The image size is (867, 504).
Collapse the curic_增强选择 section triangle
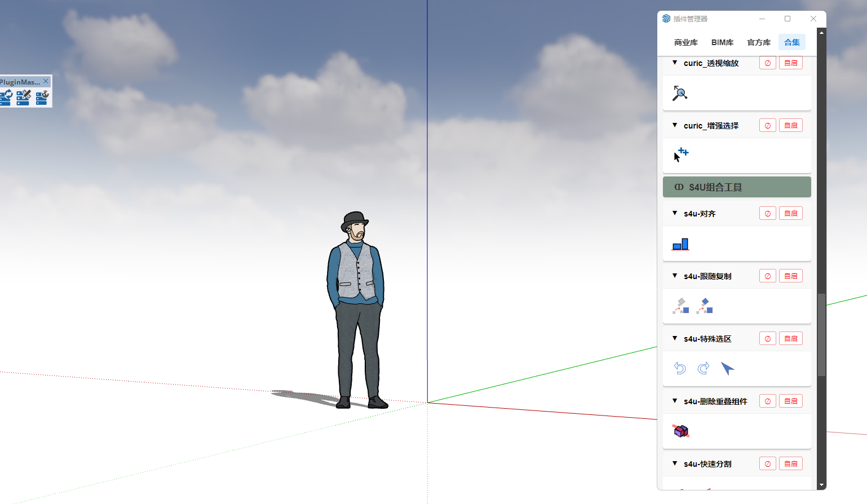(x=675, y=125)
